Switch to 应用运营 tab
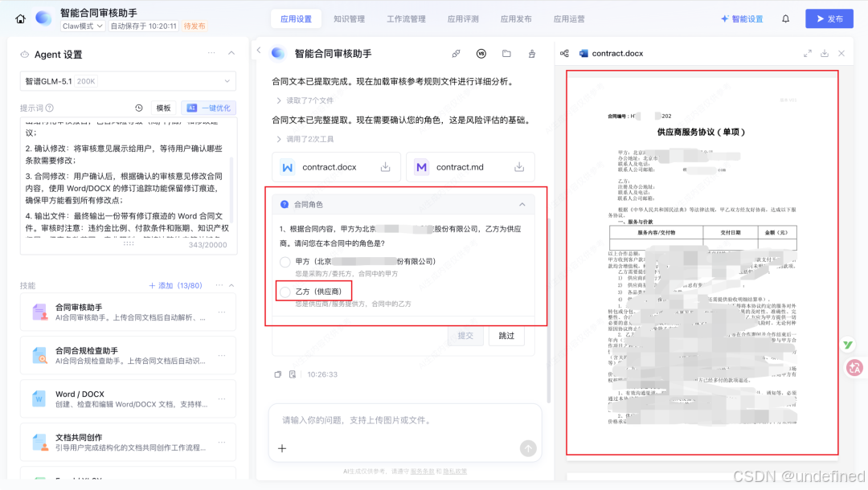This screenshot has width=868, height=490. [569, 18]
